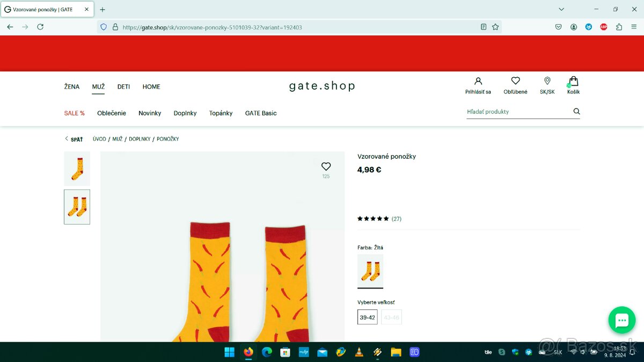Click the Obľúbené heart icon in header

coord(515,81)
